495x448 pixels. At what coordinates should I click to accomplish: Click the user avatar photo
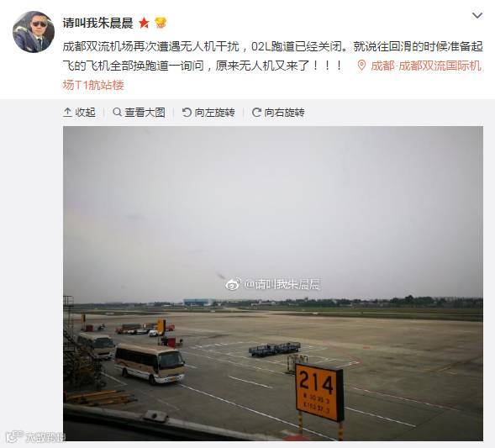(x=34, y=32)
